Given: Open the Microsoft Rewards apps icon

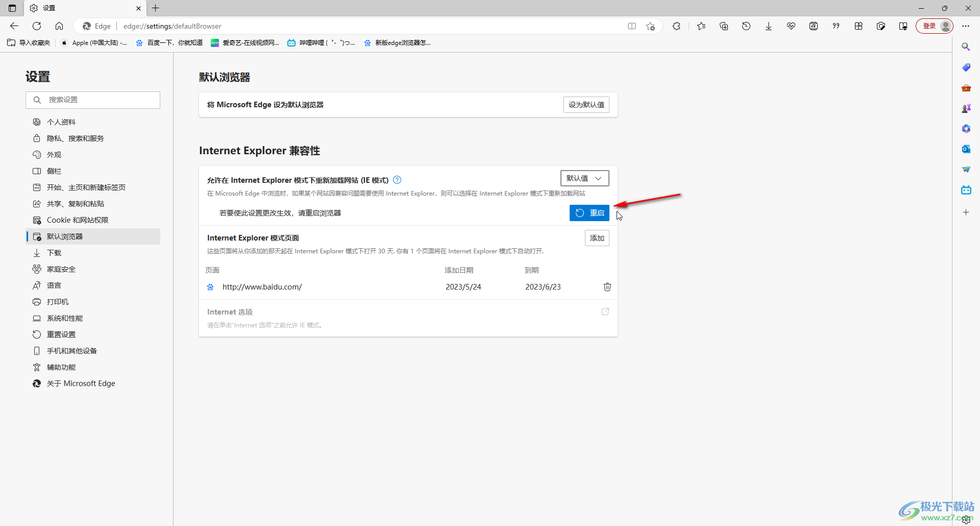Looking at the screenshot, I should 859,26.
